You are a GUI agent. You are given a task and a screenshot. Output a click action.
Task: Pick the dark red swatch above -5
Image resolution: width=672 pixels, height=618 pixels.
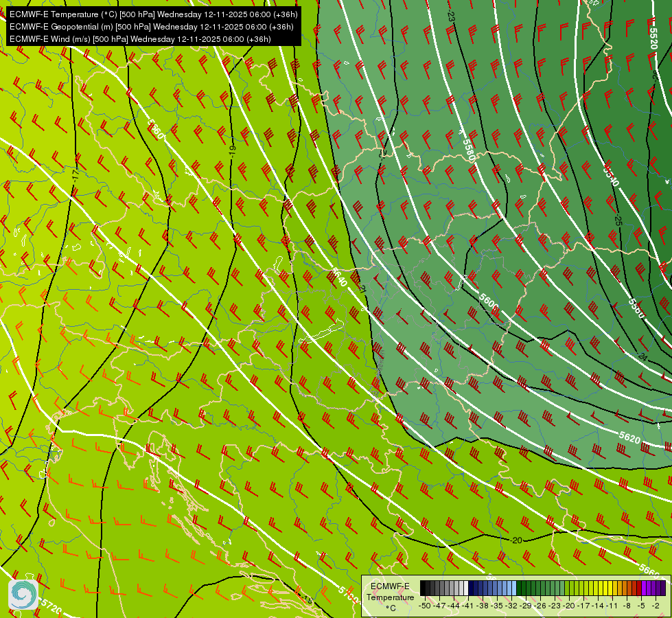pyautogui.click(x=639, y=588)
